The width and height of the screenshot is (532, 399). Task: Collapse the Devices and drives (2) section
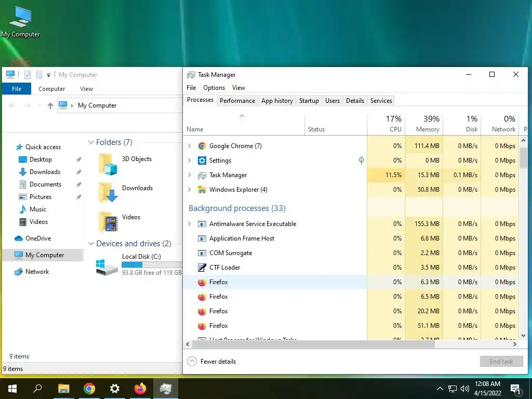click(90, 244)
